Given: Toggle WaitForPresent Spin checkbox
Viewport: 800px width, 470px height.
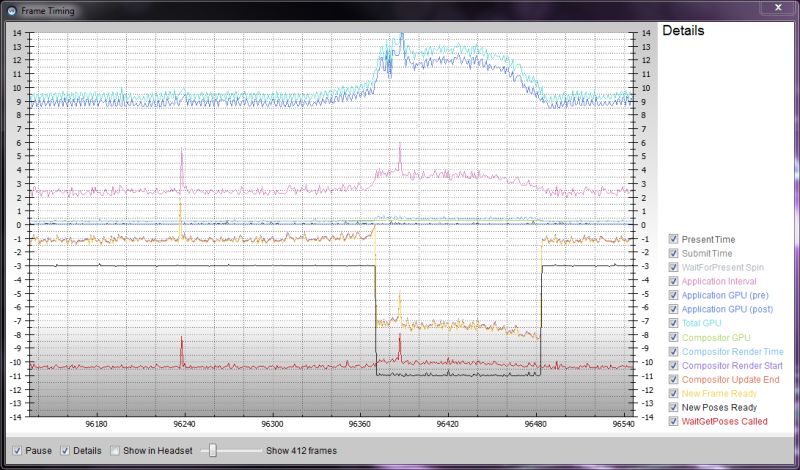Looking at the screenshot, I should click(x=673, y=267).
